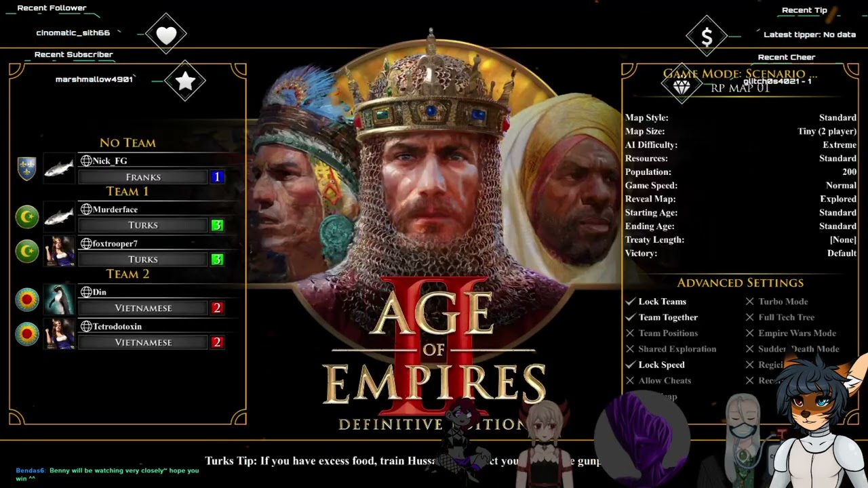Viewport: 868px width, 488px height.
Task: Click foxtrooper7's green player color number 3
Action: 217,260
